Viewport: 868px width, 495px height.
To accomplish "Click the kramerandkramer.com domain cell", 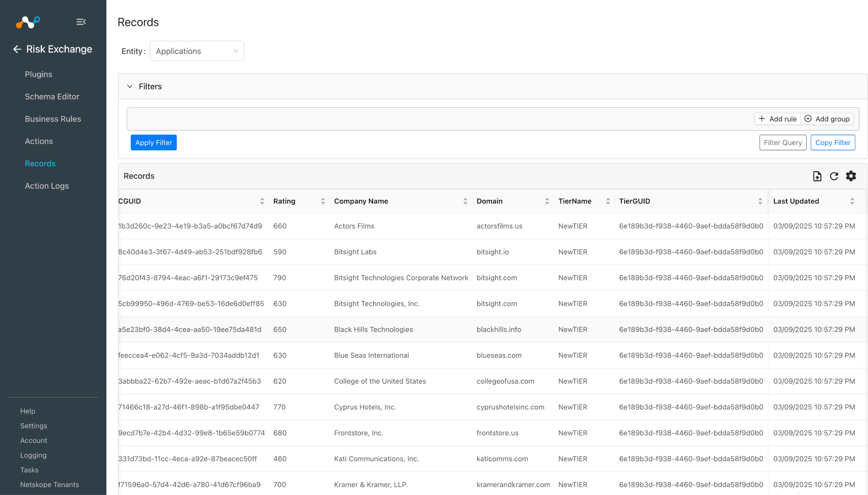I will [513, 485].
